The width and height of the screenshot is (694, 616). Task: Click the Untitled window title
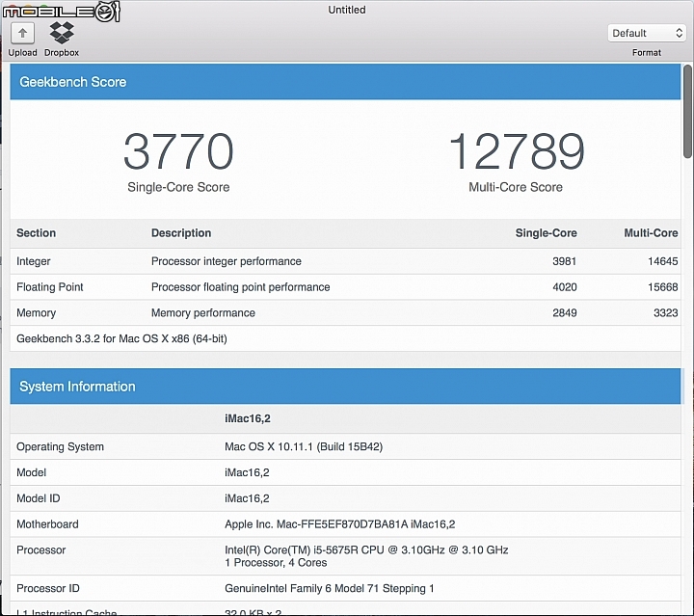pos(347,10)
